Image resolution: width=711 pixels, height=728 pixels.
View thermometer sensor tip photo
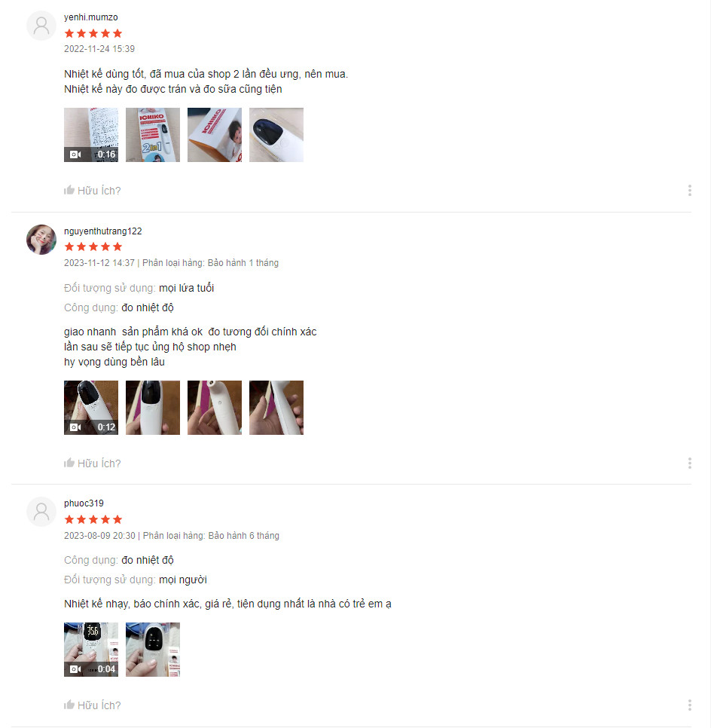215,408
